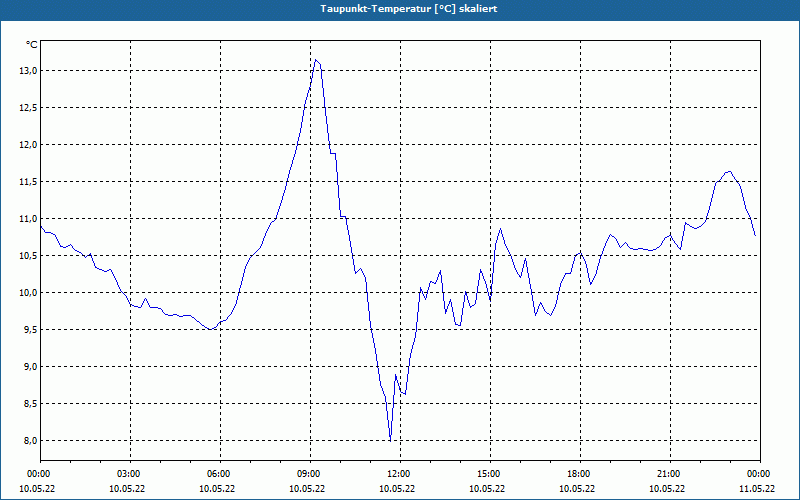This screenshot has height=500, width=800.
Task: Click the 12,5 y-axis value
Action: 29,108
